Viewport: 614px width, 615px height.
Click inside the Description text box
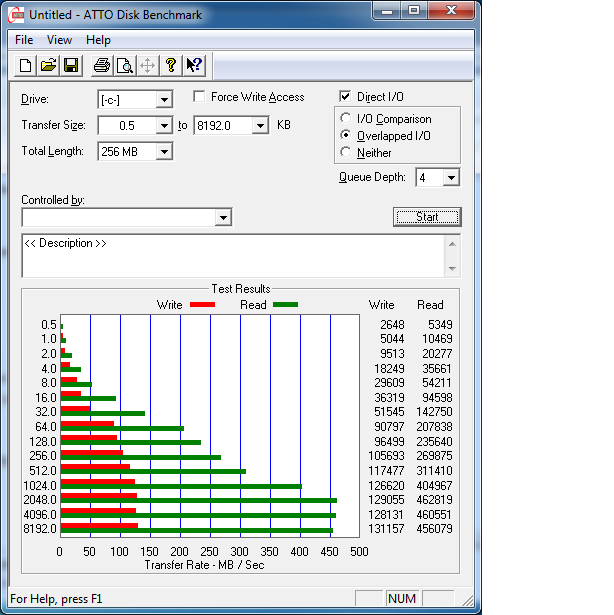pyautogui.click(x=234, y=256)
